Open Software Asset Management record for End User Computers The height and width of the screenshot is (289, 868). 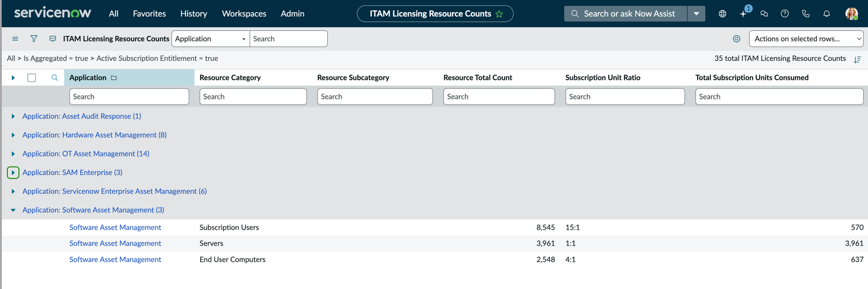(115, 259)
